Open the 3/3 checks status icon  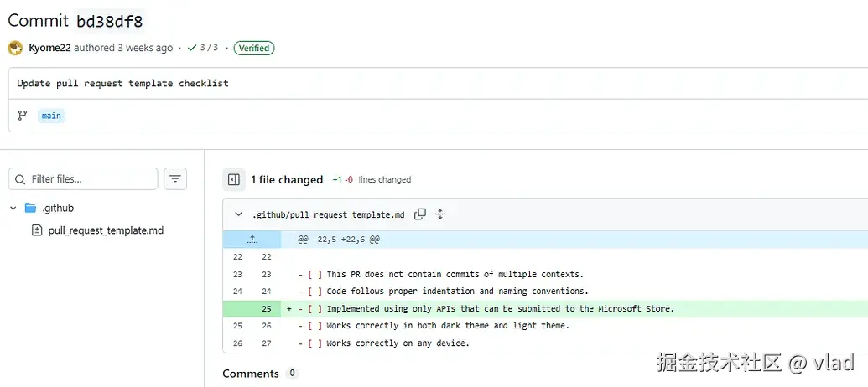[192, 48]
